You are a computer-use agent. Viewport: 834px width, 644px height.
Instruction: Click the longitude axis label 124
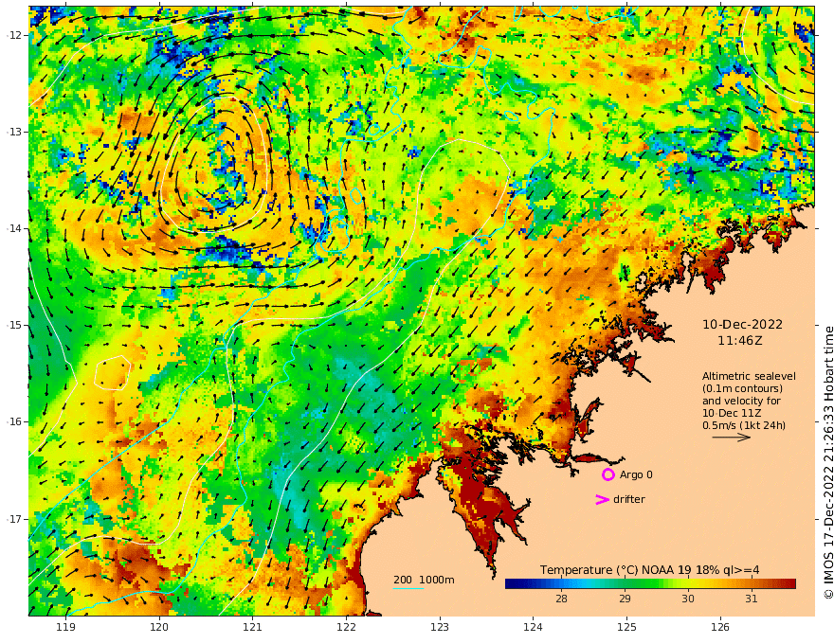pyautogui.click(x=534, y=628)
